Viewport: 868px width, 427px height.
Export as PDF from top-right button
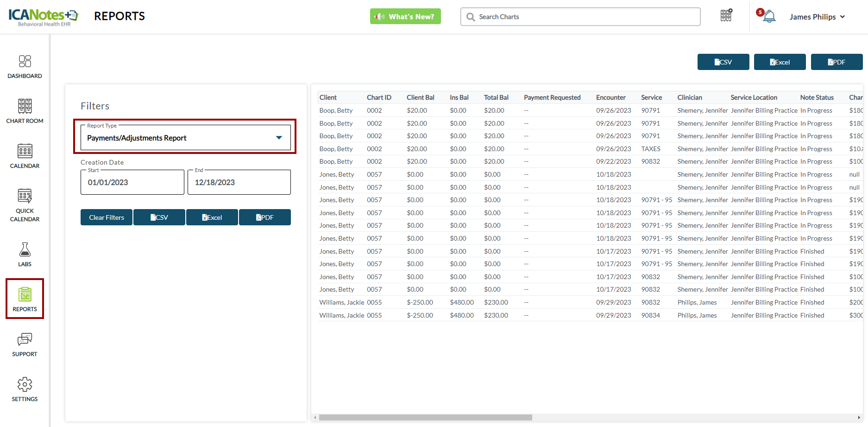837,62
